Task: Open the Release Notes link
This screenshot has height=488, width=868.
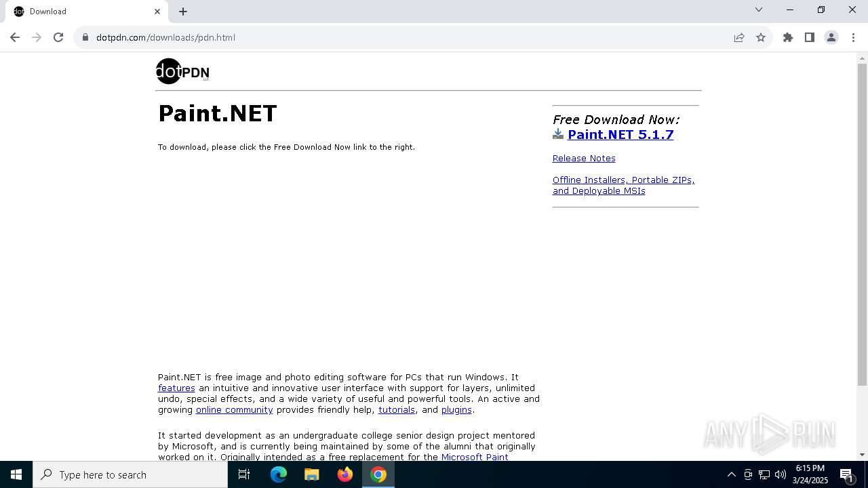Action: click(584, 158)
